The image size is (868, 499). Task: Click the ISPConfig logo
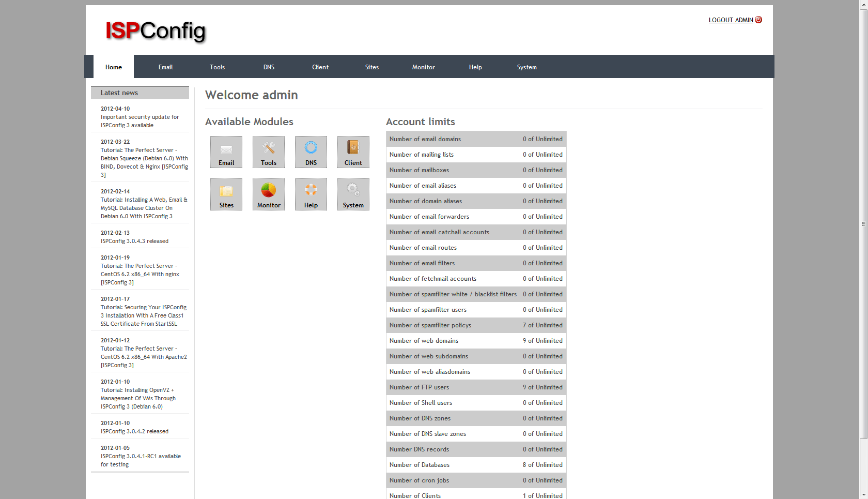(156, 31)
